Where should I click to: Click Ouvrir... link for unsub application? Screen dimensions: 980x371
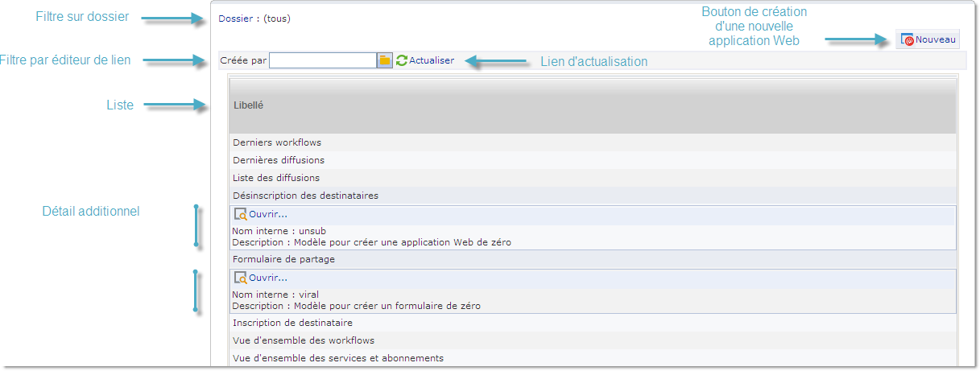click(x=268, y=214)
